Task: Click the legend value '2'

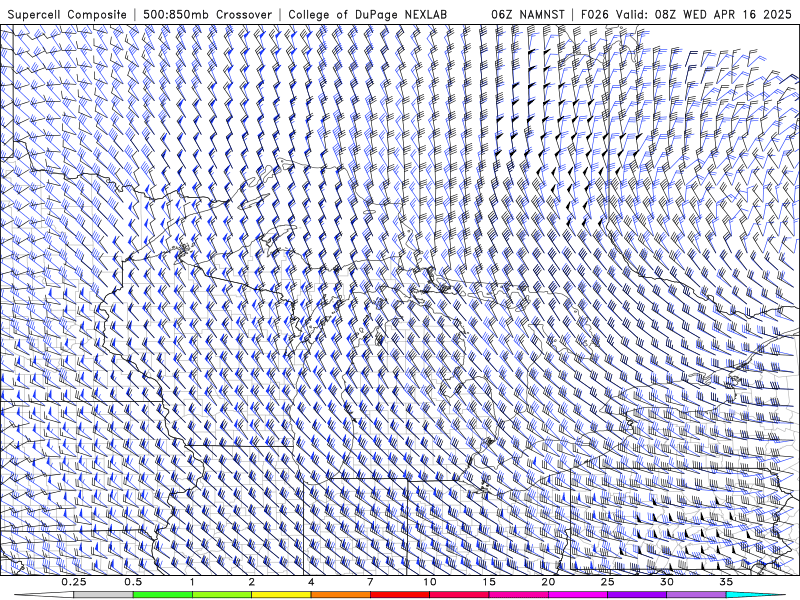Action: [252, 582]
